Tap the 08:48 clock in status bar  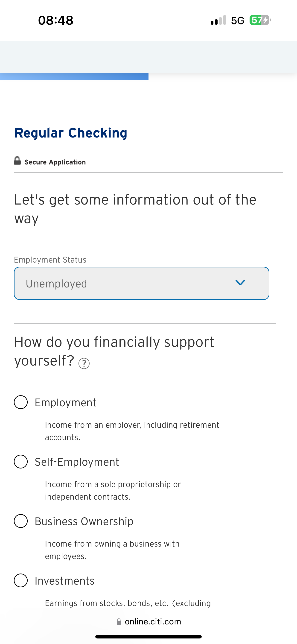55,20
